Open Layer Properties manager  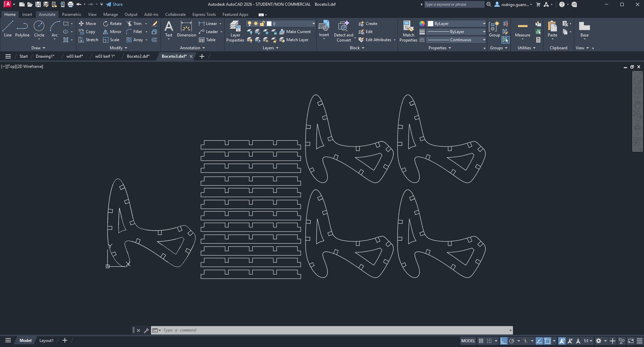(x=235, y=31)
